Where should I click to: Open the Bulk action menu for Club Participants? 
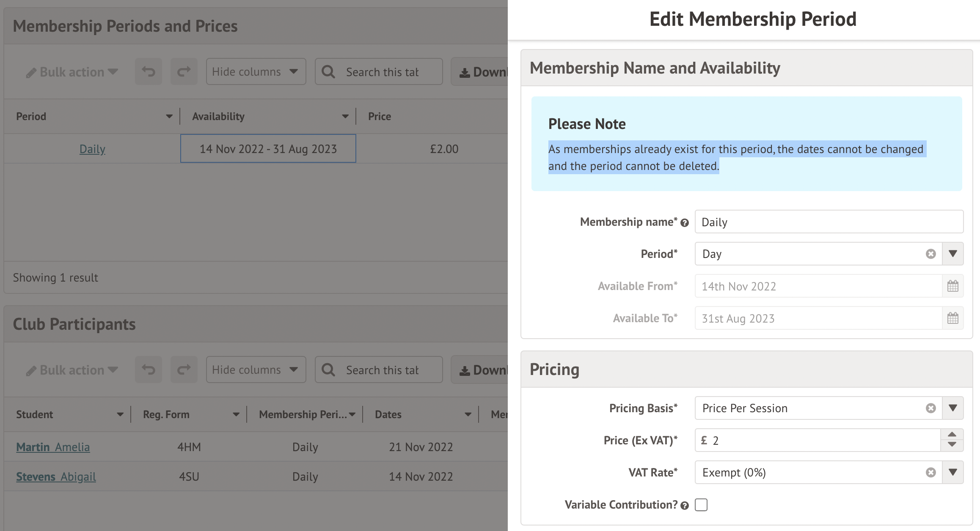[72, 370]
